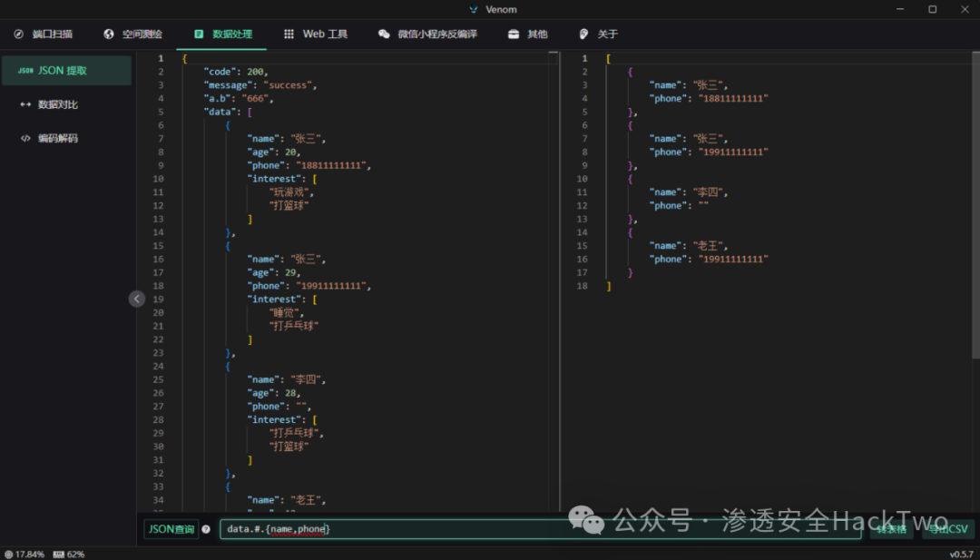980x560 pixels.
Task: Click the 关于 head icon
Action: pyautogui.click(x=584, y=34)
